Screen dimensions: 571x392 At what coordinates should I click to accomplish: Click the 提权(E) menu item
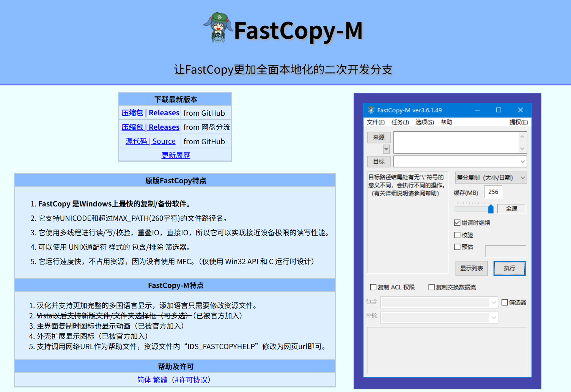point(518,122)
